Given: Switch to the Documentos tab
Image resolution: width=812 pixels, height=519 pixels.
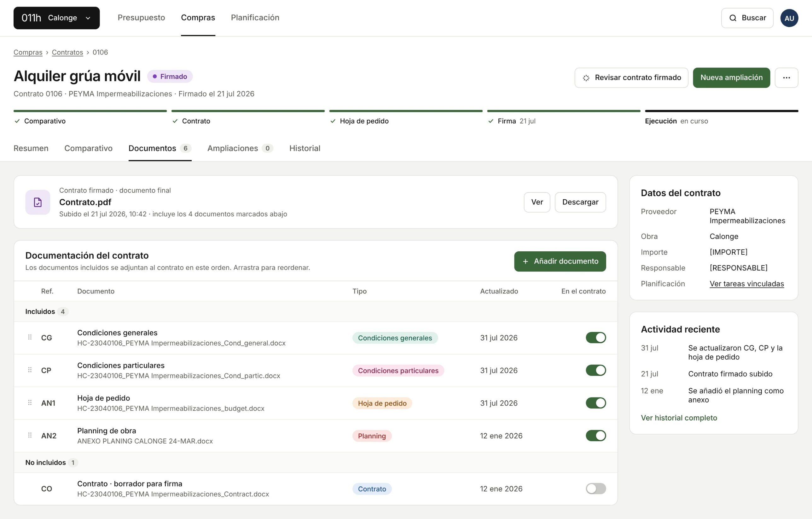Looking at the screenshot, I should point(160,148).
